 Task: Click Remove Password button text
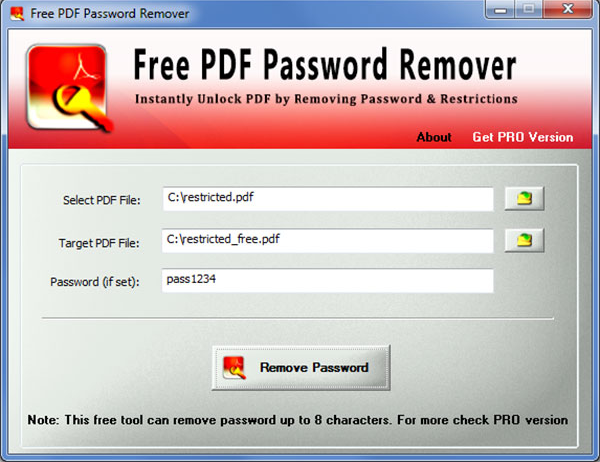(314, 367)
